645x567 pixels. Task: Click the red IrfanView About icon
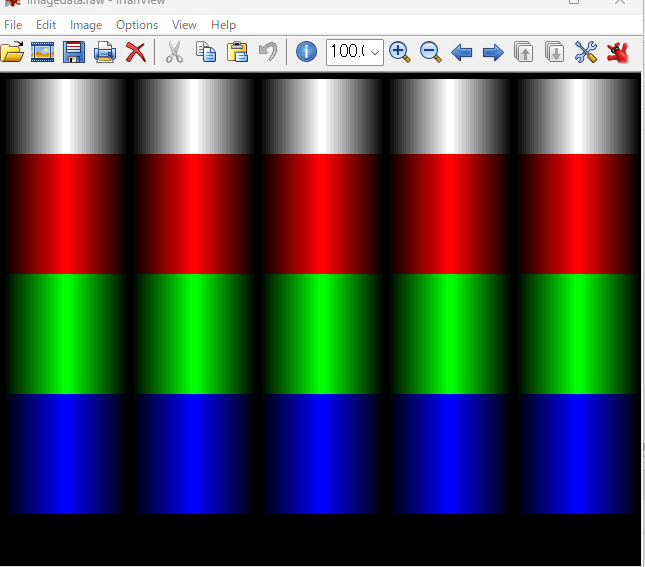point(617,53)
